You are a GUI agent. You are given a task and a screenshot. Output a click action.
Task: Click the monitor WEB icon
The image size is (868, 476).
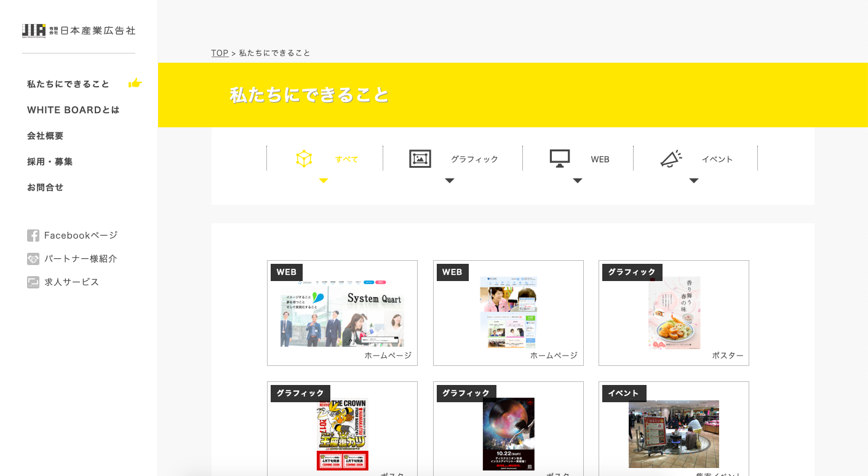click(x=560, y=159)
